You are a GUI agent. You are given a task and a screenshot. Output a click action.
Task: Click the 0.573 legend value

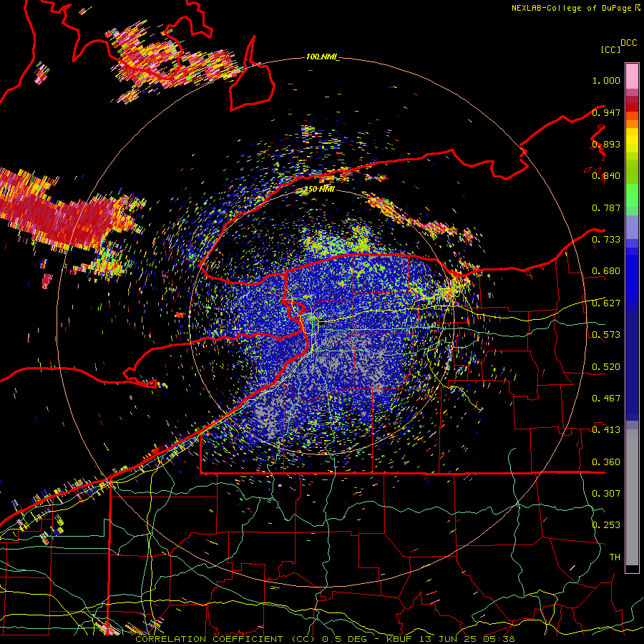pos(606,335)
